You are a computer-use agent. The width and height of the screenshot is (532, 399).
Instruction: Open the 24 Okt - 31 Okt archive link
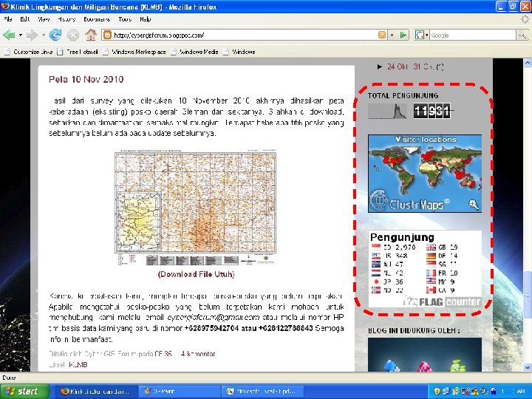412,66
